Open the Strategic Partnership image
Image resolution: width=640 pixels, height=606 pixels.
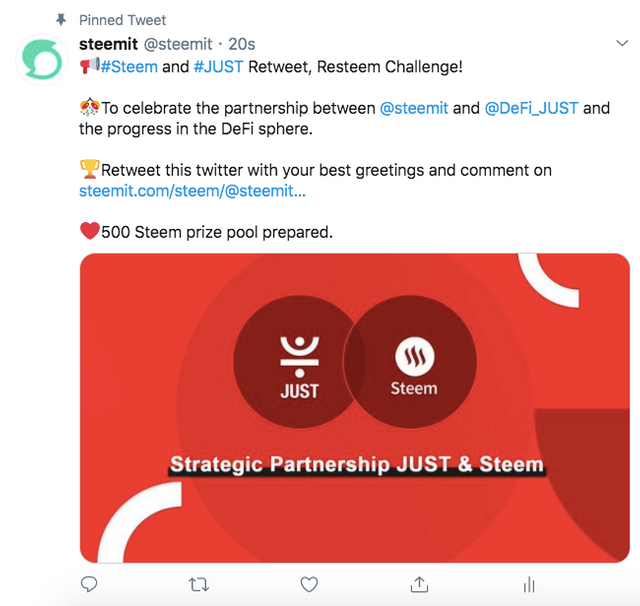pyautogui.click(x=355, y=408)
